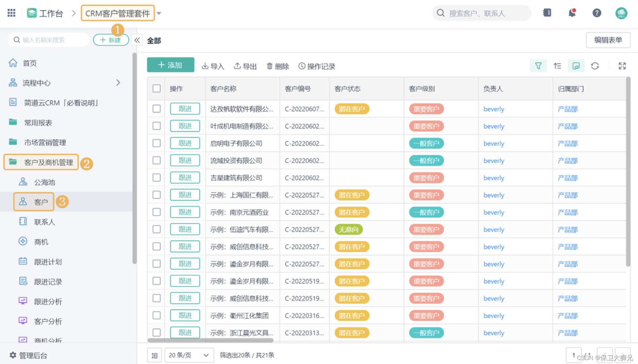Viewport: 638px width, 364px height.
Task: Click the 无意向 green status tag
Action: (348, 230)
